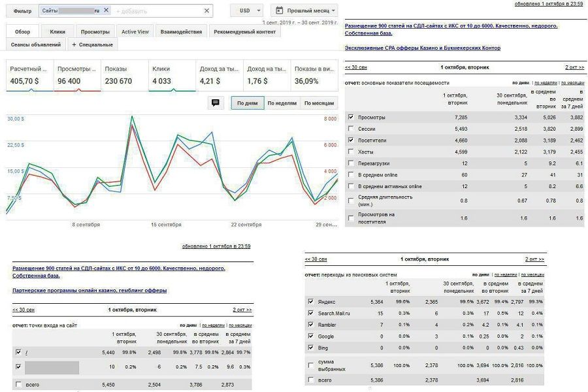This screenshot has height=392, width=588.
Task: Uncheck the Яндекс search engine checkbox
Action: tap(310, 301)
